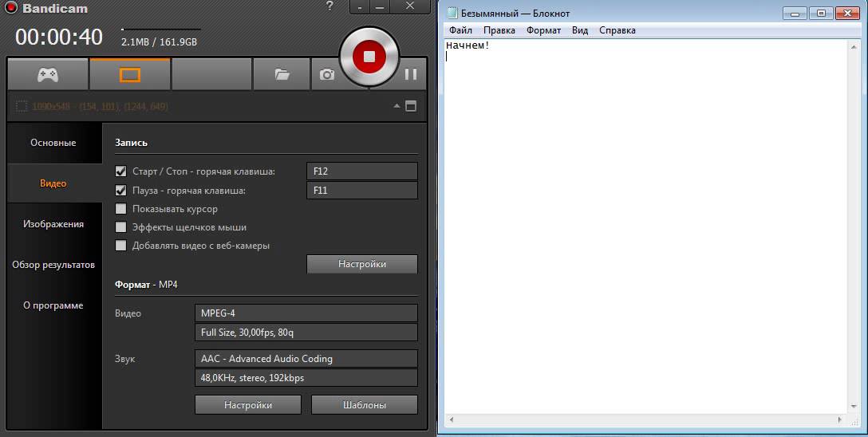Open Справка menu in Notepad
This screenshot has width=868, height=437.
[x=617, y=30]
